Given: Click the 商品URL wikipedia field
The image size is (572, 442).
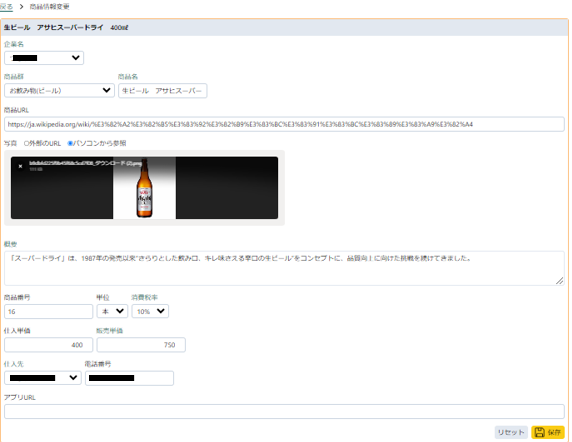Looking at the screenshot, I should tap(284, 124).
